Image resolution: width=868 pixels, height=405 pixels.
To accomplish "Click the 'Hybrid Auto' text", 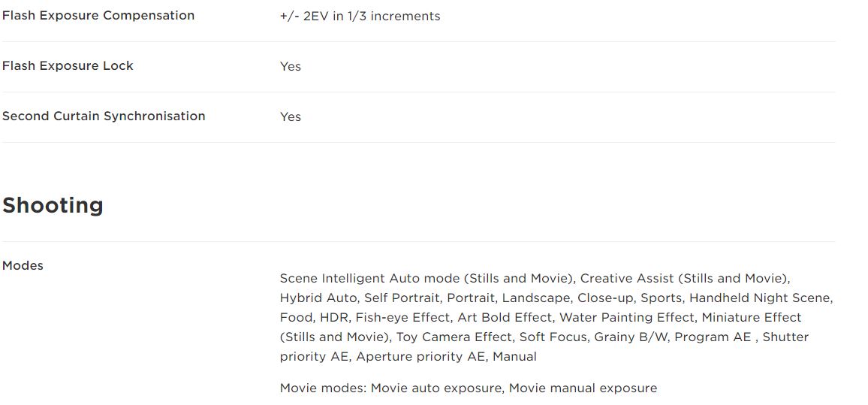I will (x=318, y=298).
